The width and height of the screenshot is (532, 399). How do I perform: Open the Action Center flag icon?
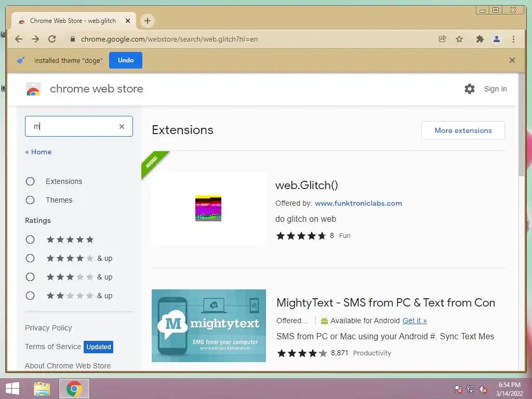[458, 389]
